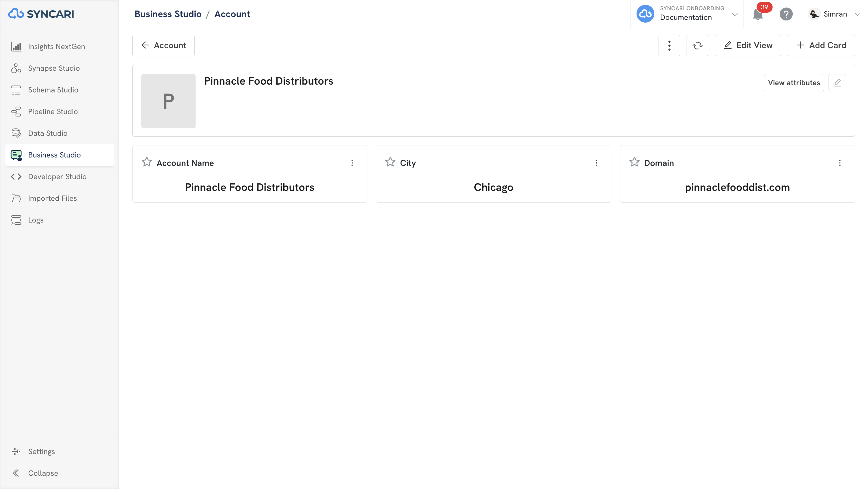Open Pipeline Studio

tap(59, 111)
